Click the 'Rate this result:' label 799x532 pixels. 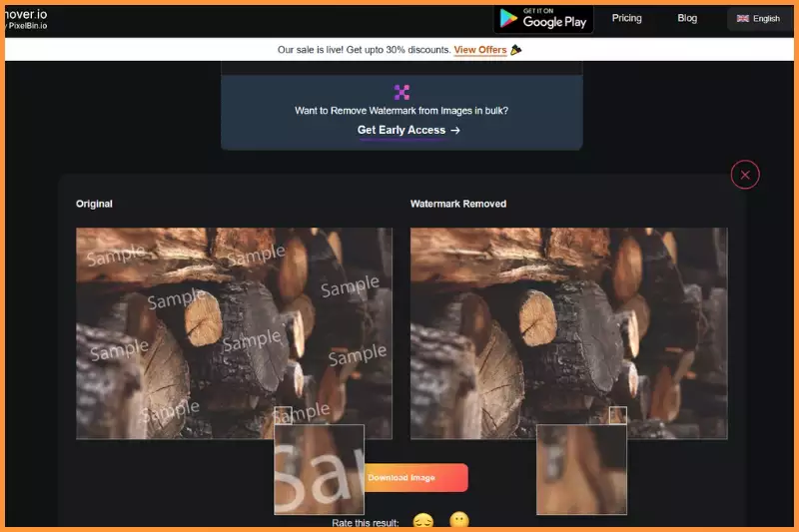click(x=366, y=522)
